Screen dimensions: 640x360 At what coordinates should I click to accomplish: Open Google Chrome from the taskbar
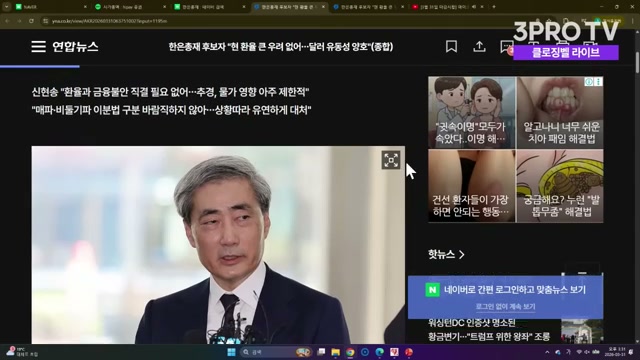[x=350, y=352]
